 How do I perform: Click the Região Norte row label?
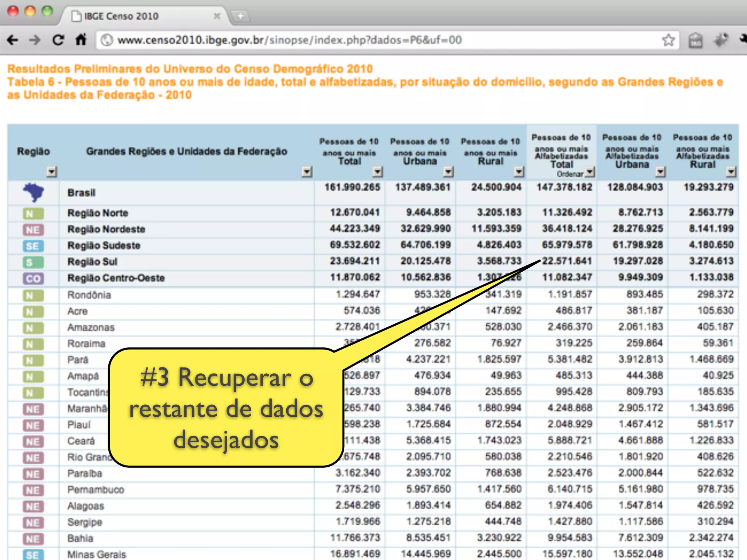click(98, 213)
